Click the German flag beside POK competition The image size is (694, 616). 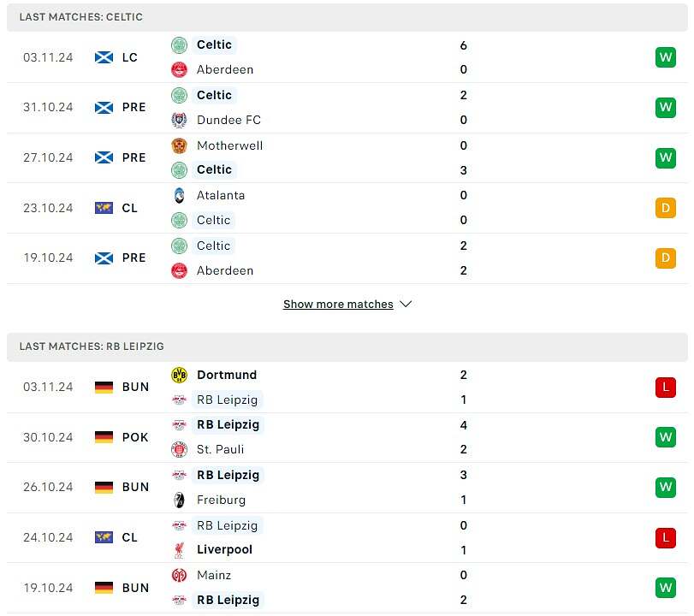104,437
